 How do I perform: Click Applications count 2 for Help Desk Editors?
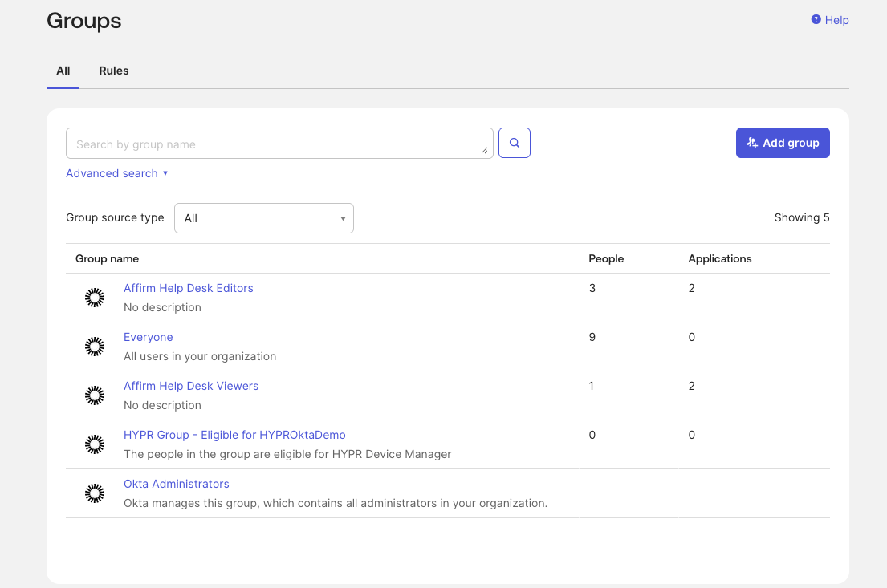click(x=691, y=288)
